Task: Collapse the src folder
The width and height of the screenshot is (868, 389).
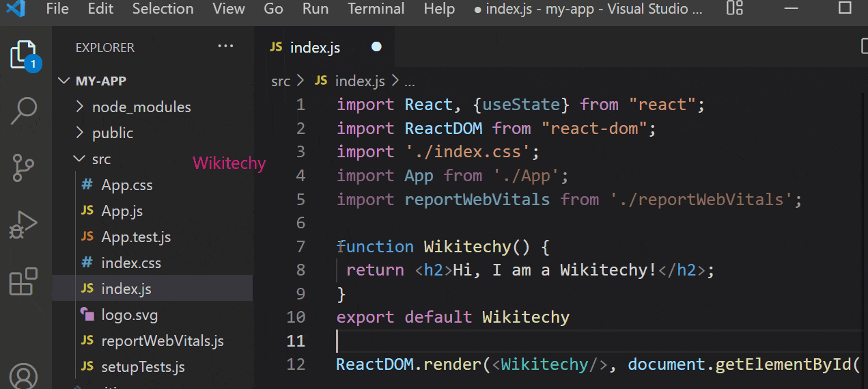Action: 101,159
